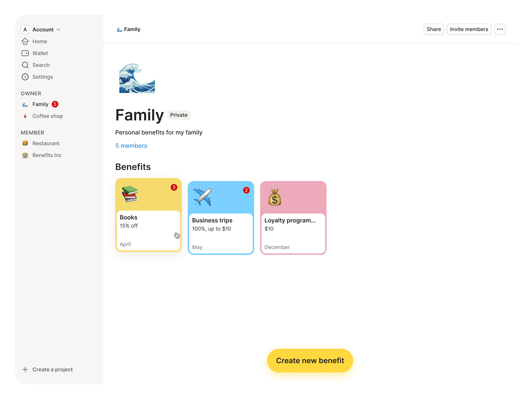Image resolution: width=532 pixels, height=399 pixels.
Task: Click the plus icon beside Create a project
Action: (25, 369)
